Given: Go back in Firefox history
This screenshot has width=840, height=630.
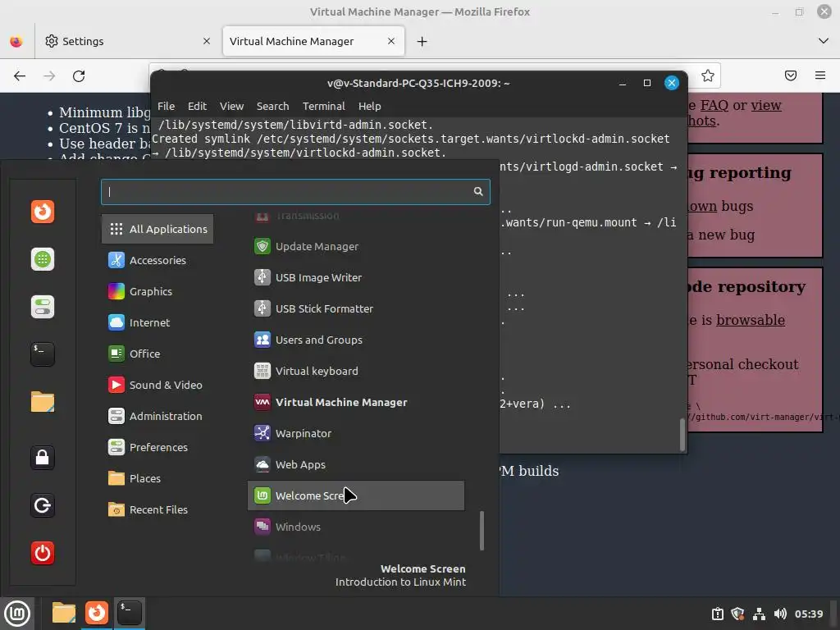Looking at the screenshot, I should (20, 76).
